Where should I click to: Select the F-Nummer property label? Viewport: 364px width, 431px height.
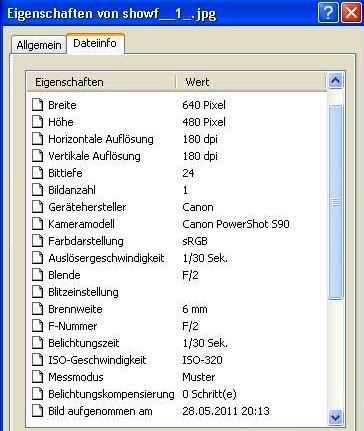click(73, 326)
